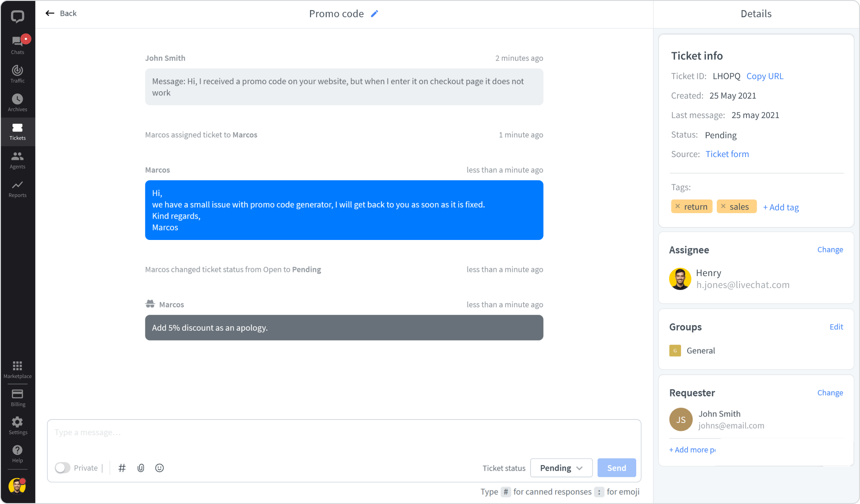Open Reports from the sidebar
Viewport: 860px width, 504px height.
coord(18,189)
